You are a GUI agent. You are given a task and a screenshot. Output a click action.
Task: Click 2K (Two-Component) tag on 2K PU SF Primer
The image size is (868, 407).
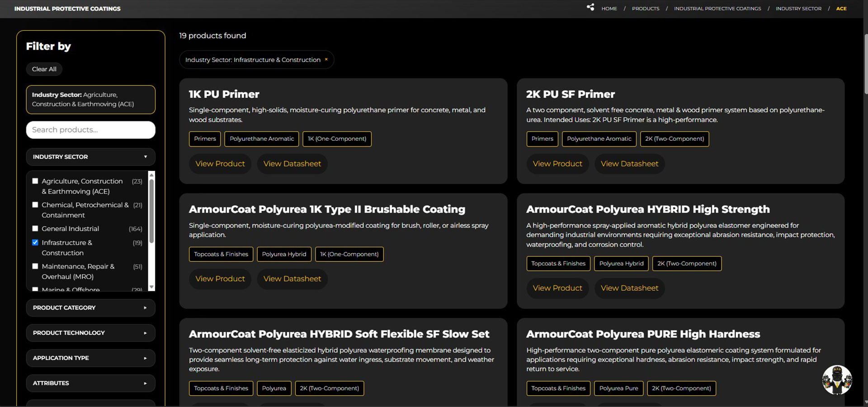coord(675,139)
